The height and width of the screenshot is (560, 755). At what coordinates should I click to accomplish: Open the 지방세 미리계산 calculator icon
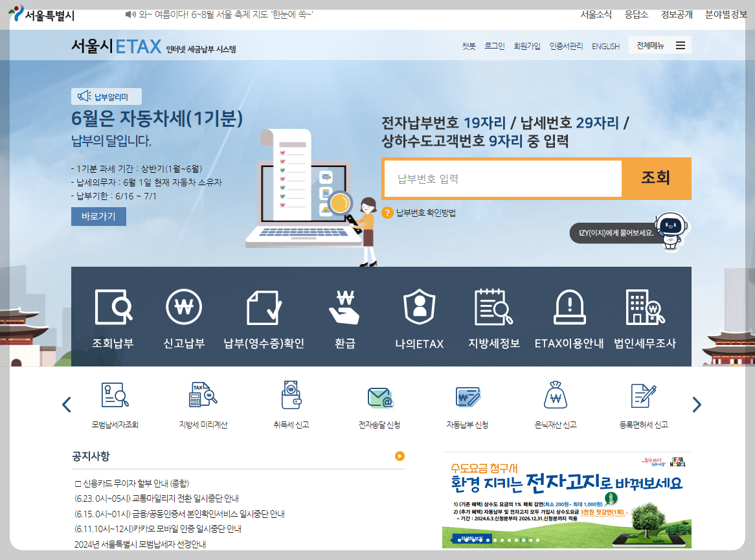[203, 395]
